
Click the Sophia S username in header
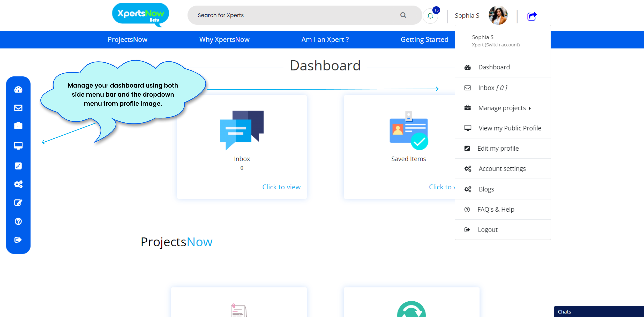pyautogui.click(x=467, y=15)
